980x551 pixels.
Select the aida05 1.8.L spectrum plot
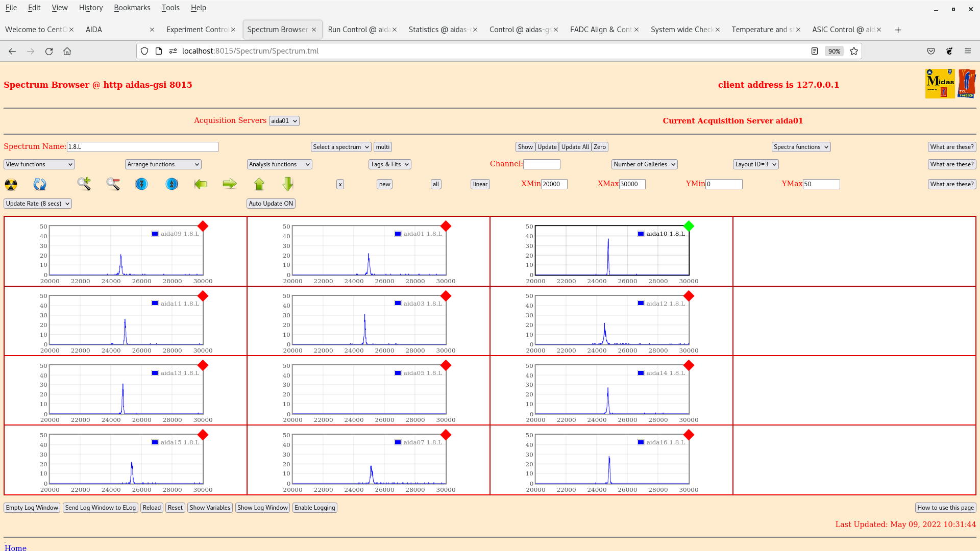[369, 390]
